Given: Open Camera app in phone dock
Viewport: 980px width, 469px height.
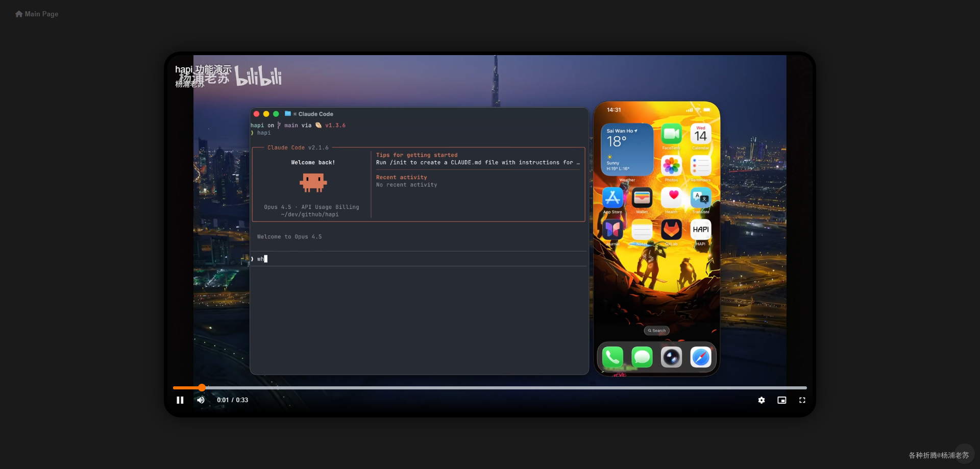Looking at the screenshot, I should click(671, 357).
